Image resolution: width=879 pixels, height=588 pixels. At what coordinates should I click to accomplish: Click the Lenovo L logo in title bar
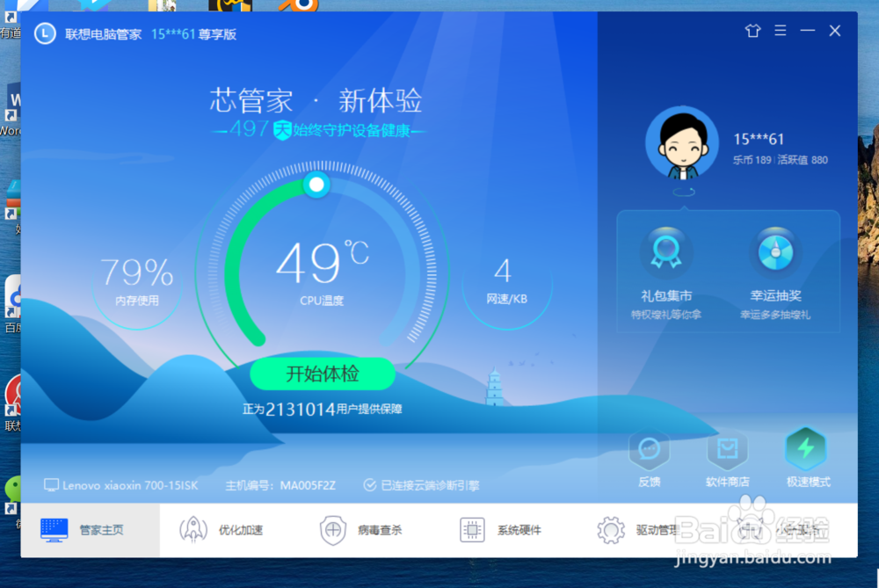45,33
